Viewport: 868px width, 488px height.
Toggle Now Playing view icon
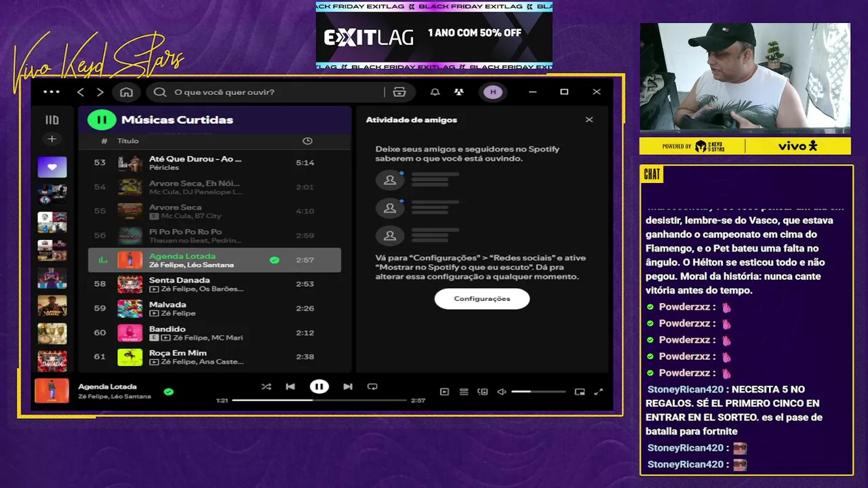click(x=444, y=392)
